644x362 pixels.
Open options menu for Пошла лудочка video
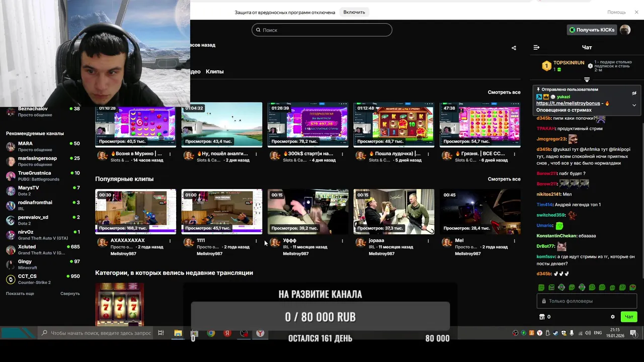click(428, 154)
